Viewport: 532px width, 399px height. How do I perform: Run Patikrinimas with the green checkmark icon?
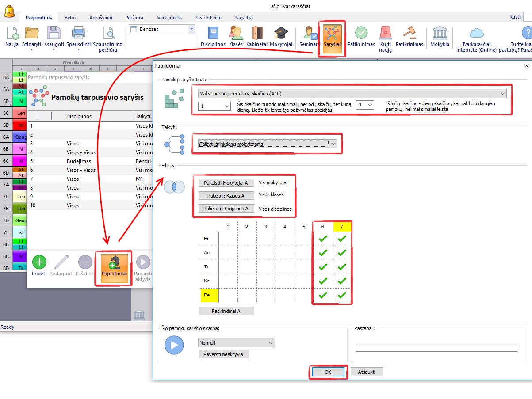point(361,34)
